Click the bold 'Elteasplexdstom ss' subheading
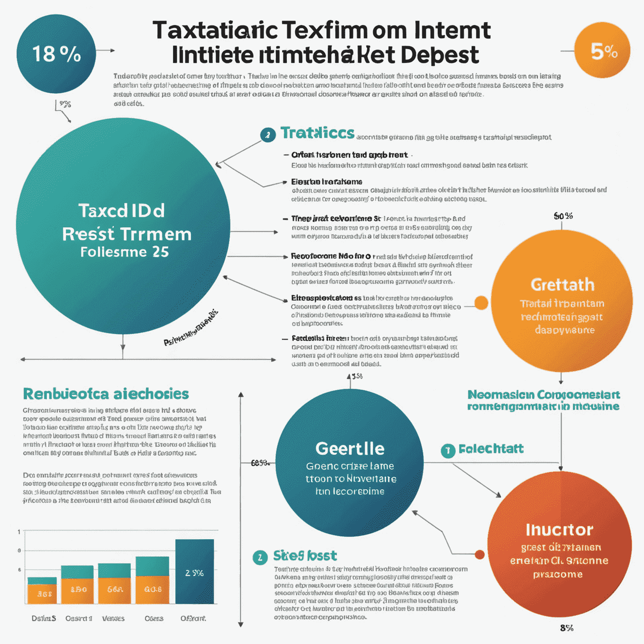 pos(326,298)
